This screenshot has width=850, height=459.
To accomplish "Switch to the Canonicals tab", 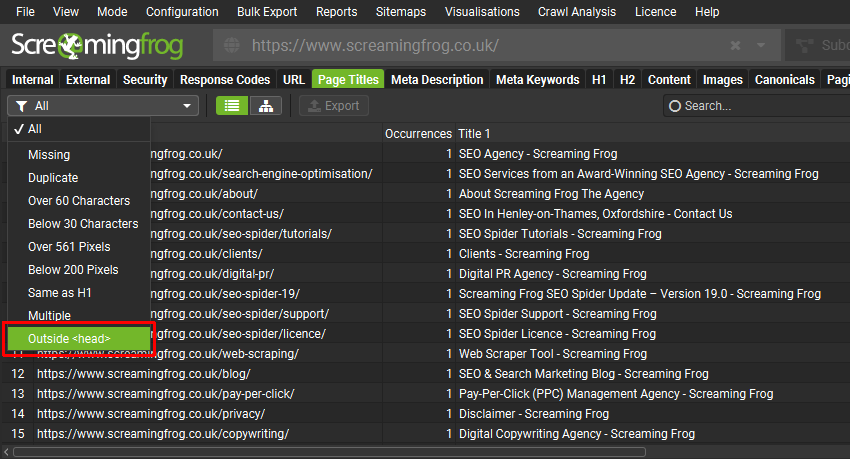I will (784, 80).
